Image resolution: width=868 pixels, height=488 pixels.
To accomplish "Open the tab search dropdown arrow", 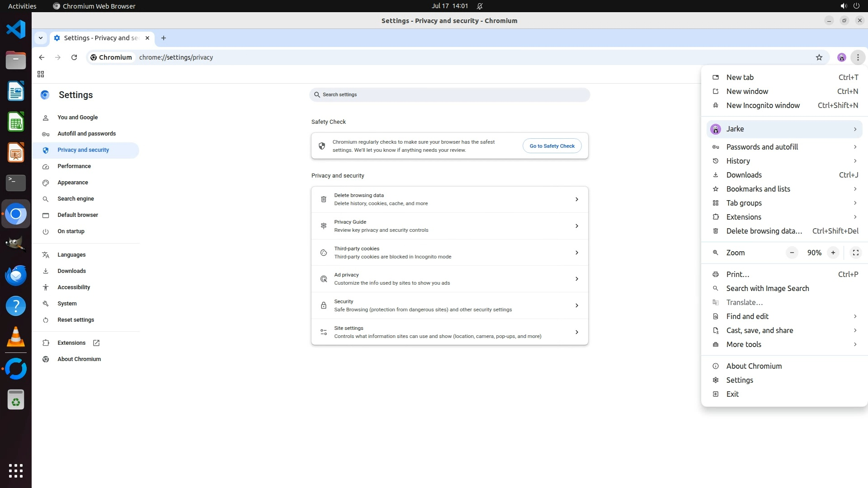I will (41, 38).
